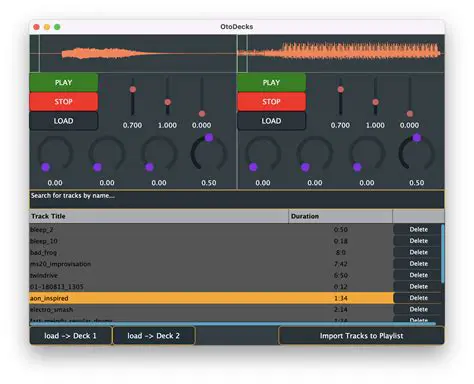This screenshot has height=384, width=474.
Task: Open file loader with left deck LOAD button
Action: (x=64, y=121)
